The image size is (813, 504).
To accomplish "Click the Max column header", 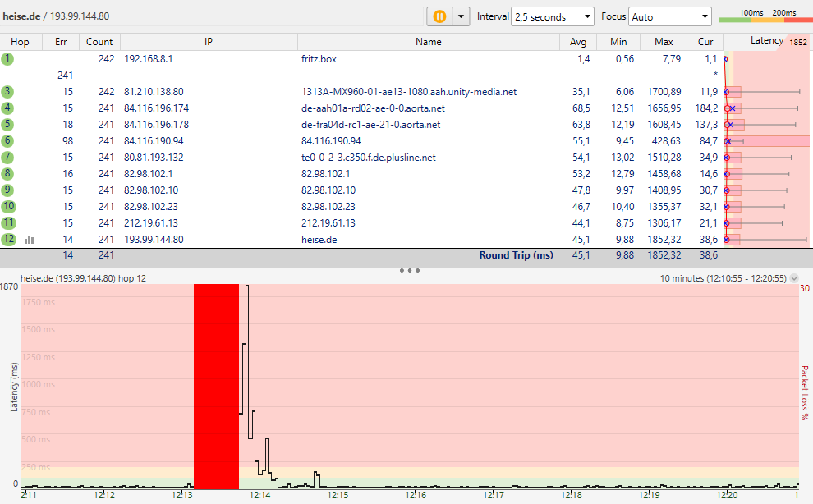I will 664,42.
